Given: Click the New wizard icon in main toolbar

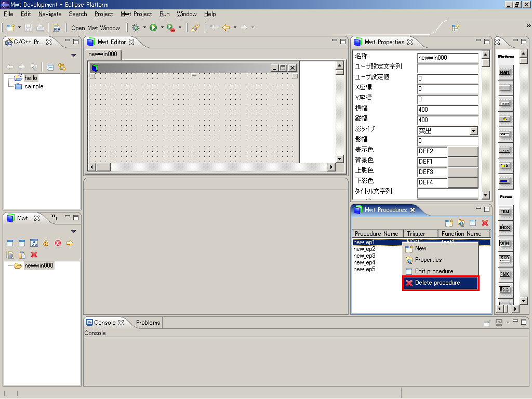Looking at the screenshot, I should pos(10,28).
